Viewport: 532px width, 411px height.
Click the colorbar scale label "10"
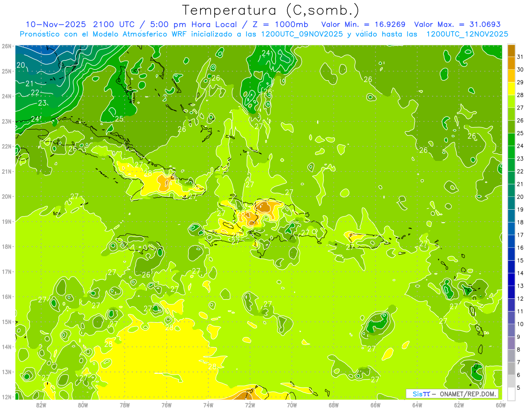520,324
